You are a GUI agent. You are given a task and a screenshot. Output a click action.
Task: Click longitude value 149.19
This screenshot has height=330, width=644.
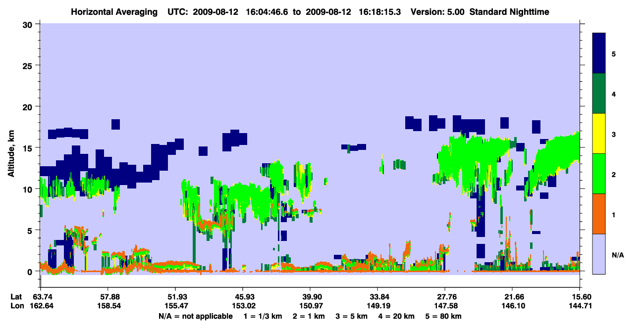tap(377, 306)
